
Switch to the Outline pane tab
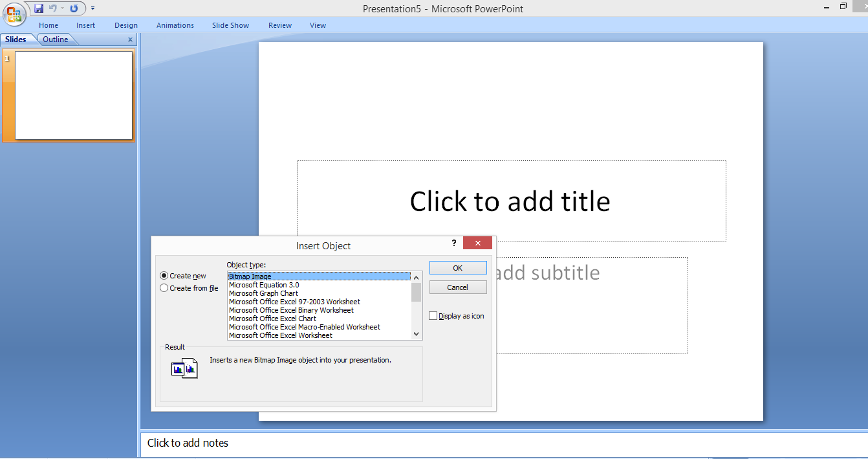point(56,39)
